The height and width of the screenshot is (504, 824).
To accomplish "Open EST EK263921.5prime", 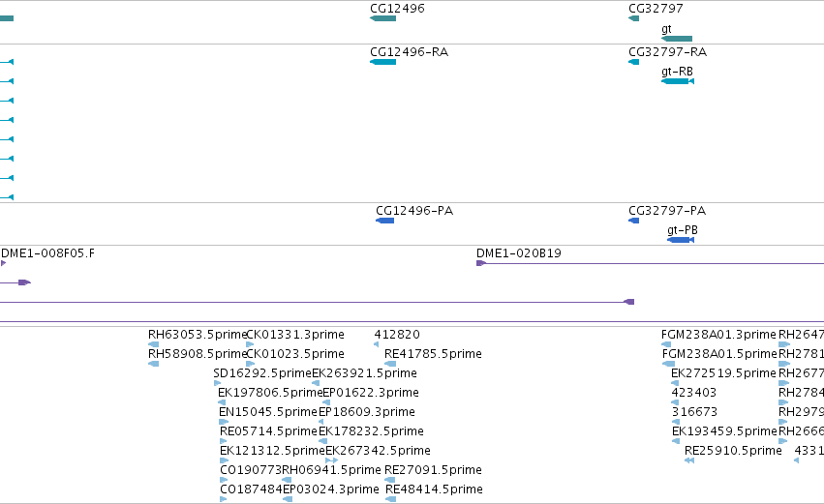I will pos(364,373).
